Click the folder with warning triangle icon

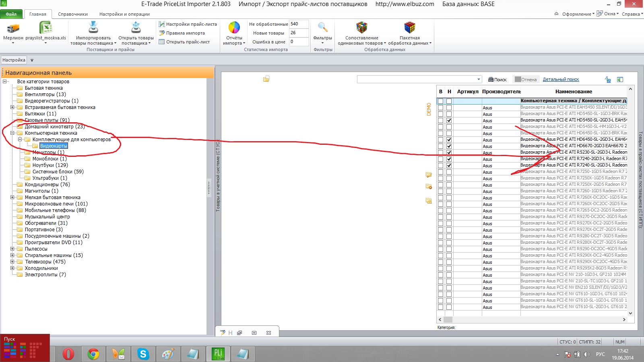click(429, 201)
